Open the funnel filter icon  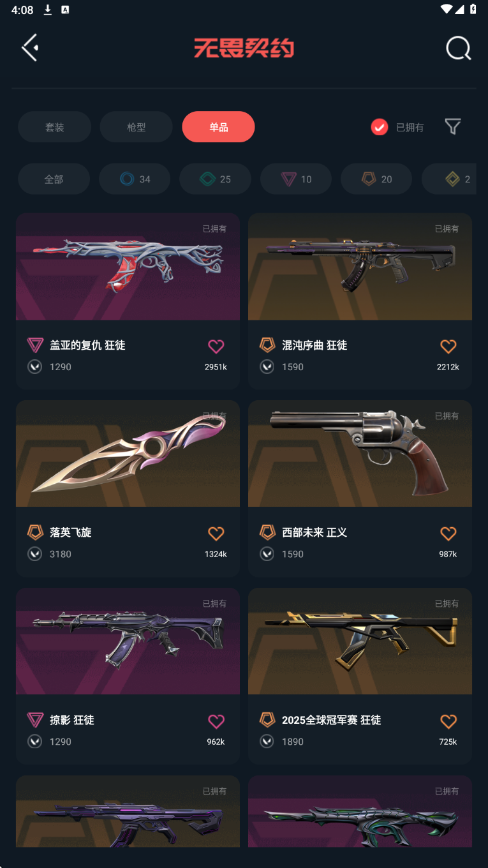(x=452, y=126)
